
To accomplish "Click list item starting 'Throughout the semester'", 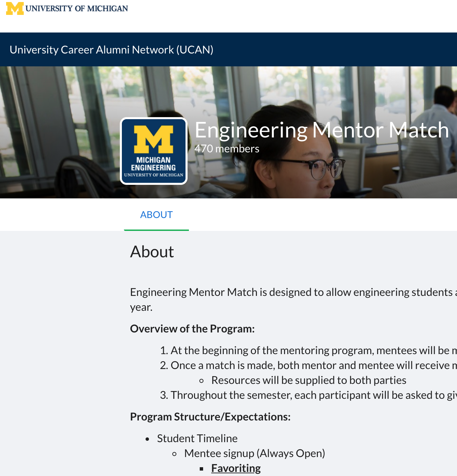I will tap(314, 395).
